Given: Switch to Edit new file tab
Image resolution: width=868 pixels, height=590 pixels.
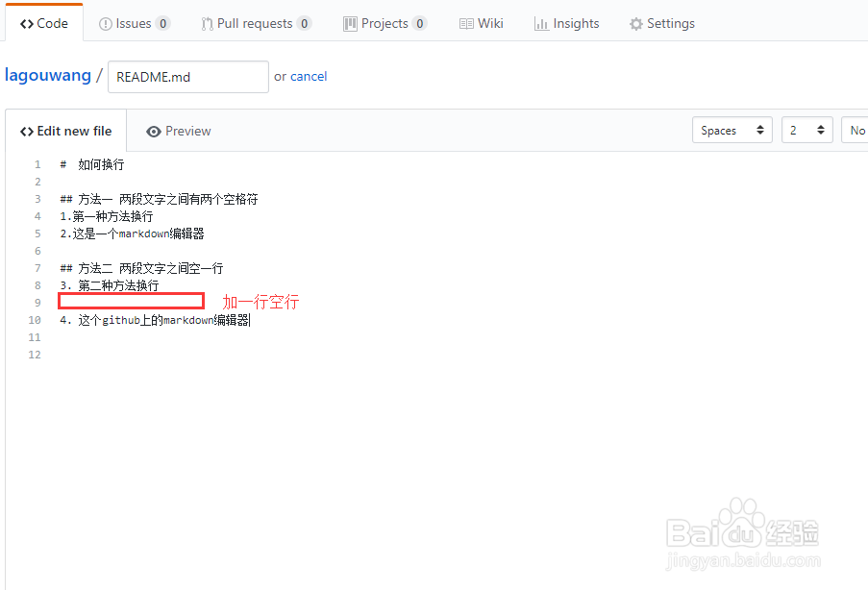Looking at the screenshot, I should point(66,132).
